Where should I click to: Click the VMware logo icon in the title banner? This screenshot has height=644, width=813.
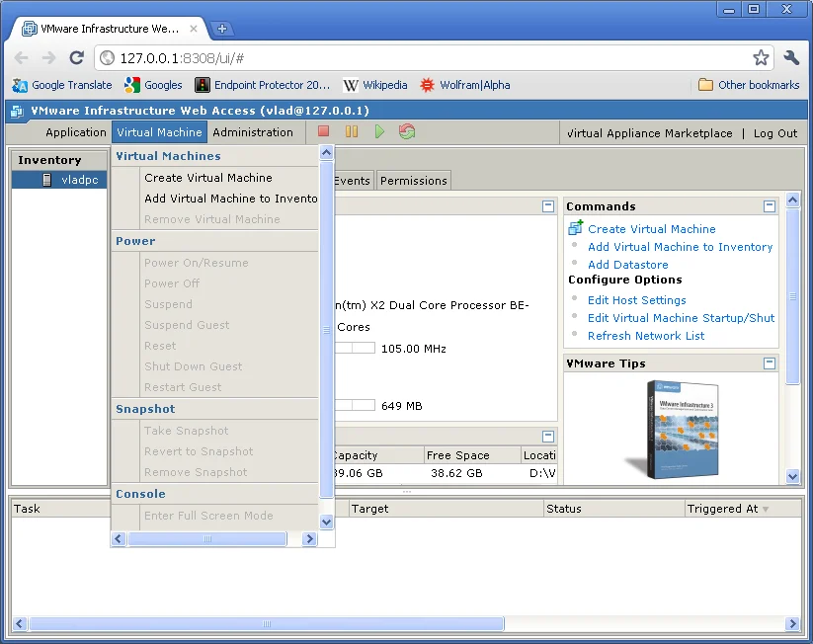pos(17,111)
